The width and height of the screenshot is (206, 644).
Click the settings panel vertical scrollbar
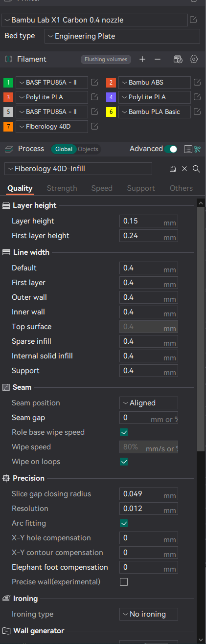coord(201,329)
